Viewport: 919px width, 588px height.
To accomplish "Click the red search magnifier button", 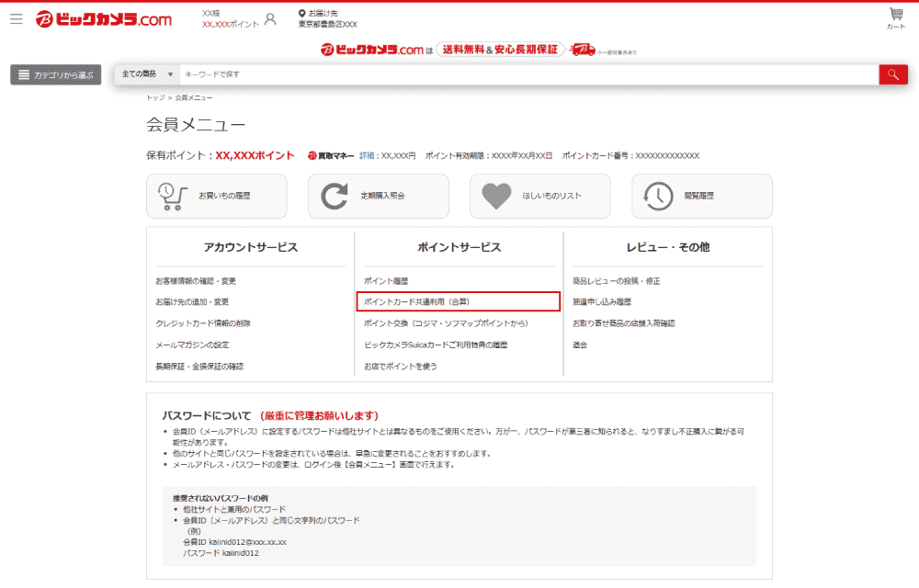I will 892,74.
